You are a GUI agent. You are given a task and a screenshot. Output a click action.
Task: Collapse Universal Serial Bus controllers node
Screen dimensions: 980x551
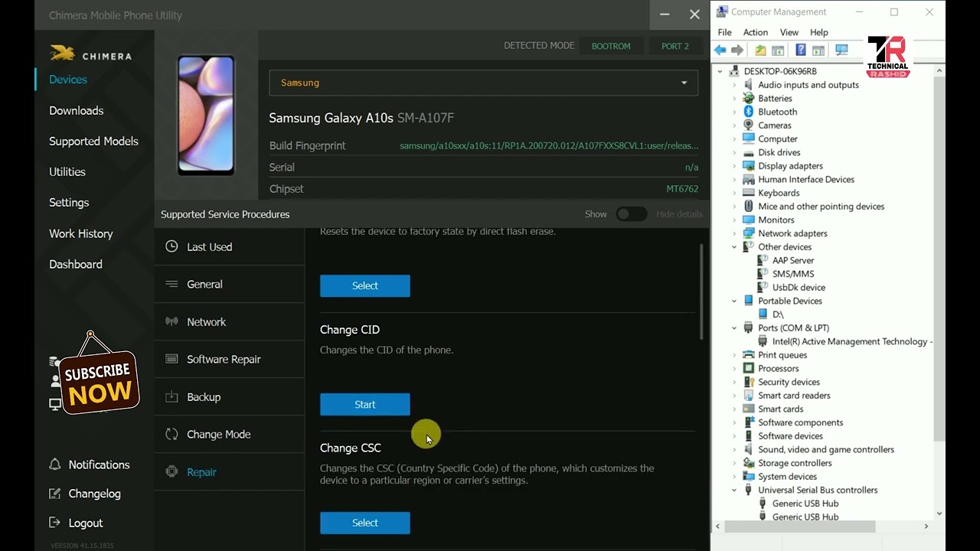click(734, 490)
